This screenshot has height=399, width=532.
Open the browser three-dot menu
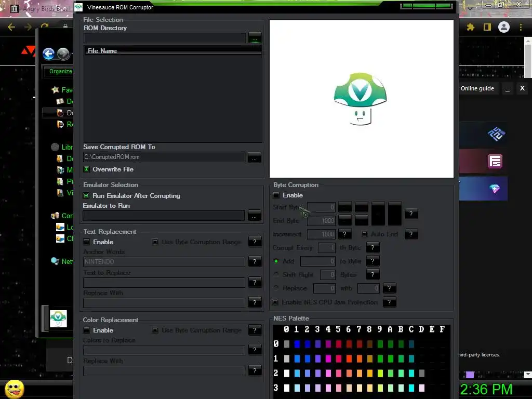click(521, 27)
